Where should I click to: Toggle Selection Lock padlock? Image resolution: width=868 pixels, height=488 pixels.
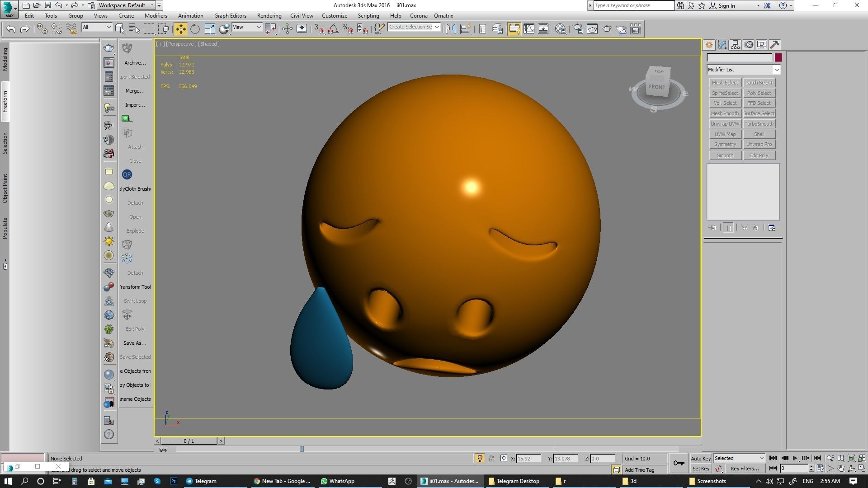point(491,458)
